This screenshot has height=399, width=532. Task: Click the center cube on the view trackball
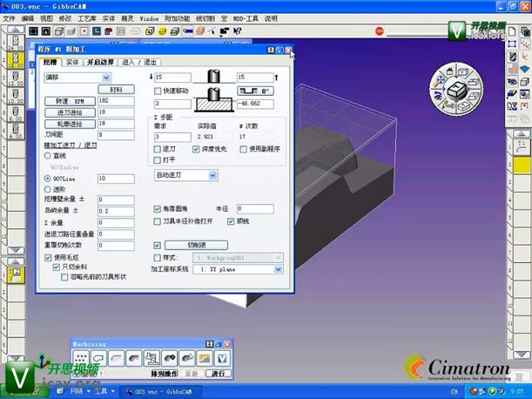(456, 91)
